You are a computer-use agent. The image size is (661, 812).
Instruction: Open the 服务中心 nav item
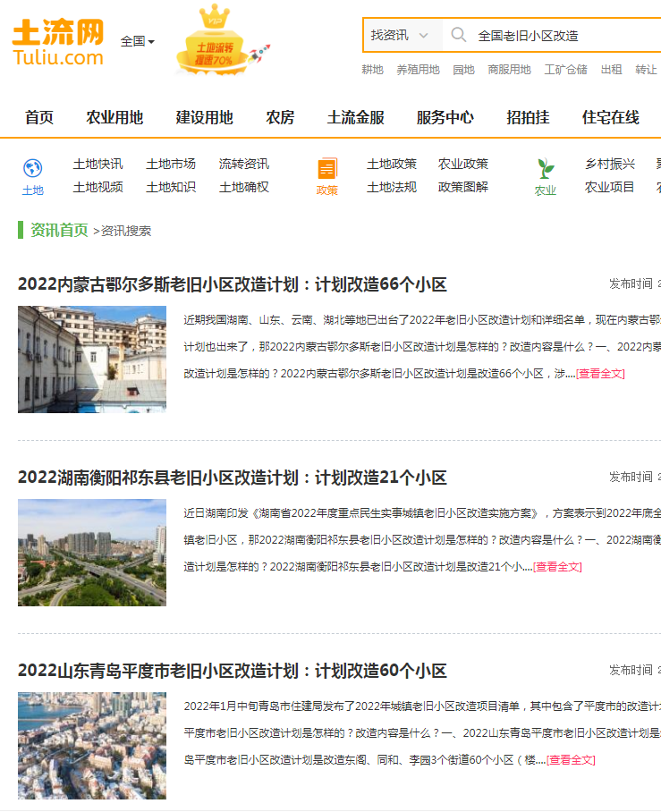(x=445, y=117)
